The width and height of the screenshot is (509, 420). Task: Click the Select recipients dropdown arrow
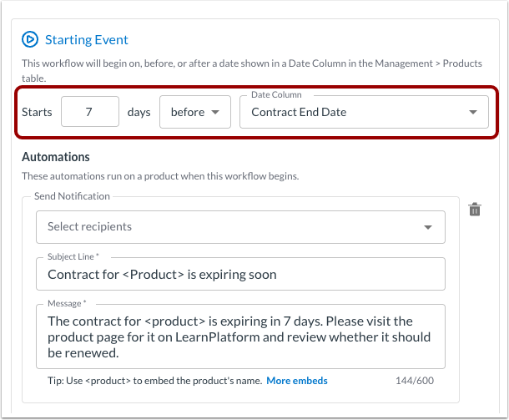tap(428, 227)
